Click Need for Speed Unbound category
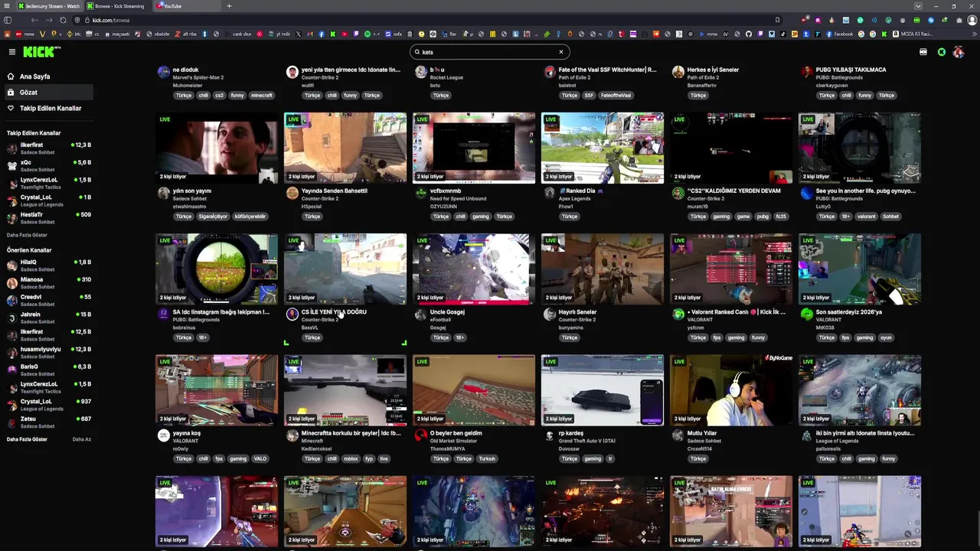The height and width of the screenshot is (551, 980). point(458,199)
